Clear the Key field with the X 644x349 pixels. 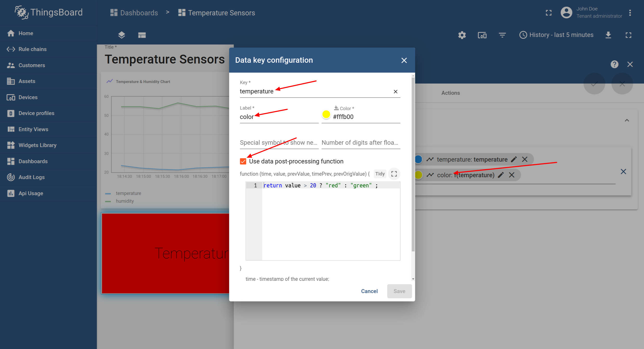(x=395, y=91)
